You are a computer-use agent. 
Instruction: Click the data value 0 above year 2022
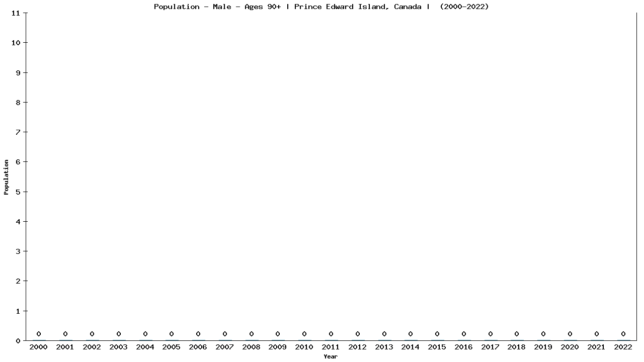[x=623, y=334]
